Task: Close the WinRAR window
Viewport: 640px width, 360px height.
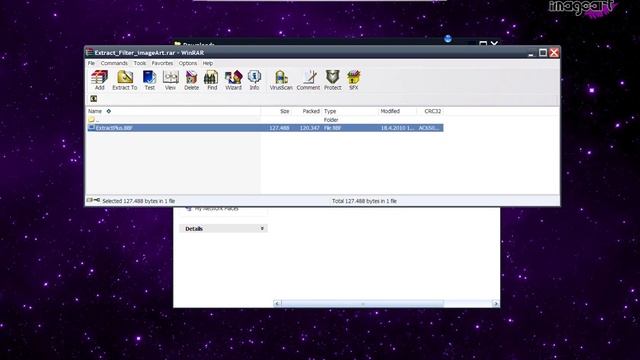Action: (554, 53)
